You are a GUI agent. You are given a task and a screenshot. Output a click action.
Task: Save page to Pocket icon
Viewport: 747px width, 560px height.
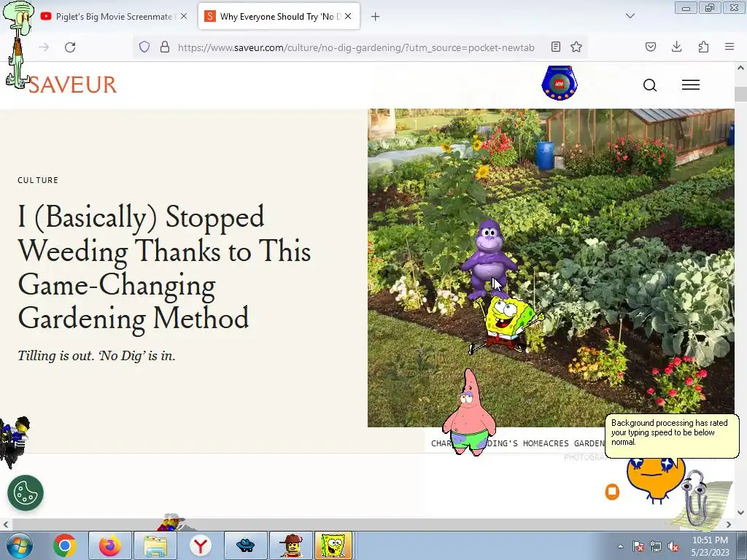coord(651,47)
